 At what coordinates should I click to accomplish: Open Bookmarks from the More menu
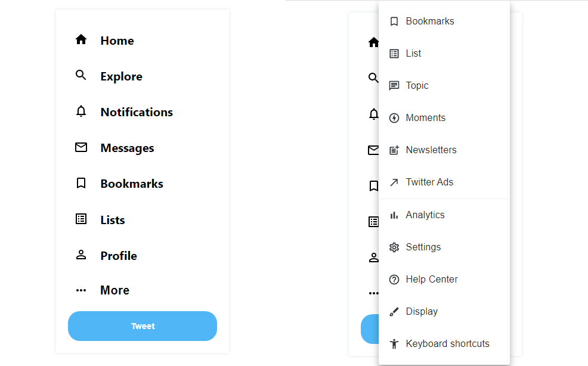tap(430, 21)
